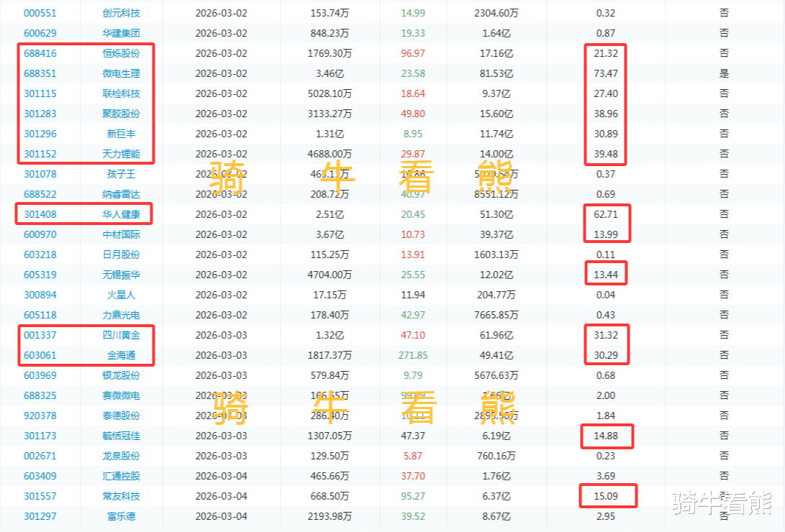
Task: Open stock code link 301115
Action: tap(40, 93)
